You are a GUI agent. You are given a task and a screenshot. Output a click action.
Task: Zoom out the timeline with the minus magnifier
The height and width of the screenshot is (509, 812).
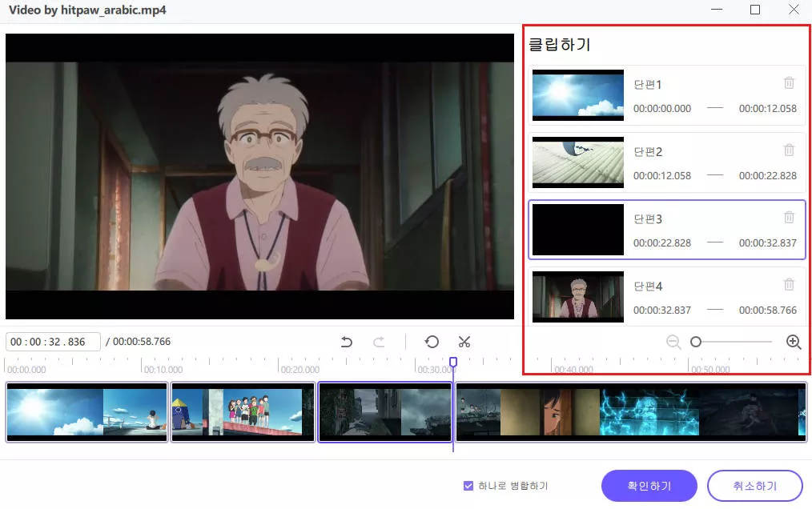pyautogui.click(x=673, y=342)
